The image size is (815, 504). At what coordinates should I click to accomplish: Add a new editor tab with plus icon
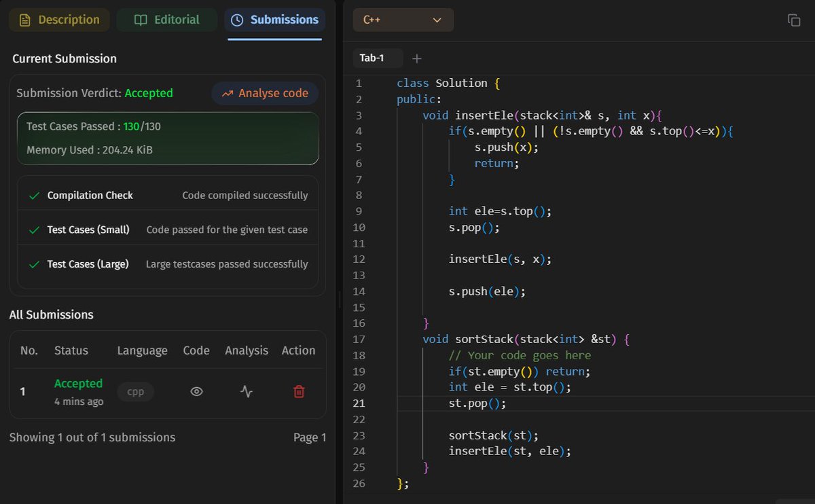417,58
